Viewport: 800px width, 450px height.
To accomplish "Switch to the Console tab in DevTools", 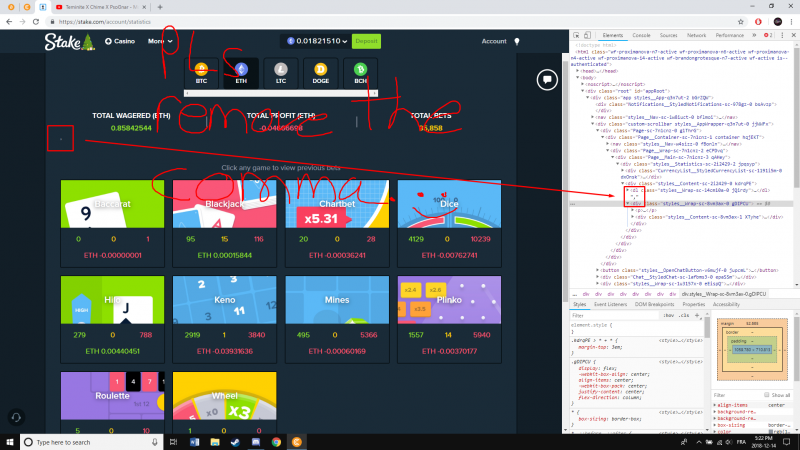I will pos(641,35).
